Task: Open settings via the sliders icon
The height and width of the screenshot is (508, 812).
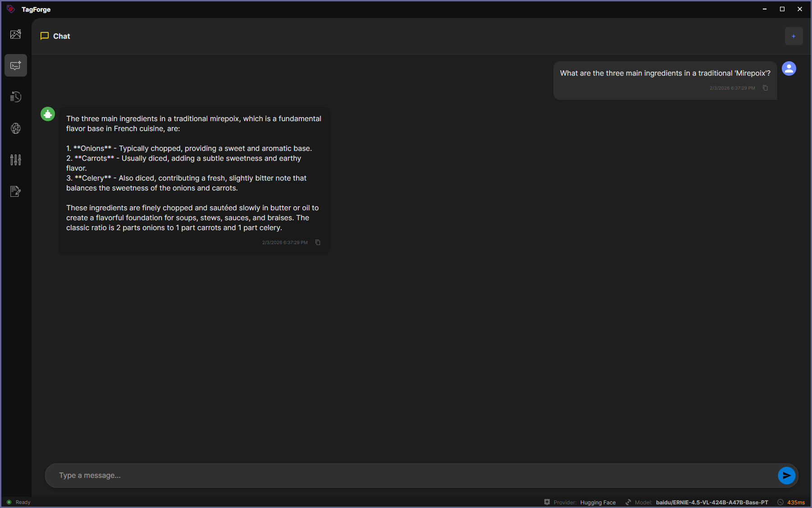Action: 15,160
